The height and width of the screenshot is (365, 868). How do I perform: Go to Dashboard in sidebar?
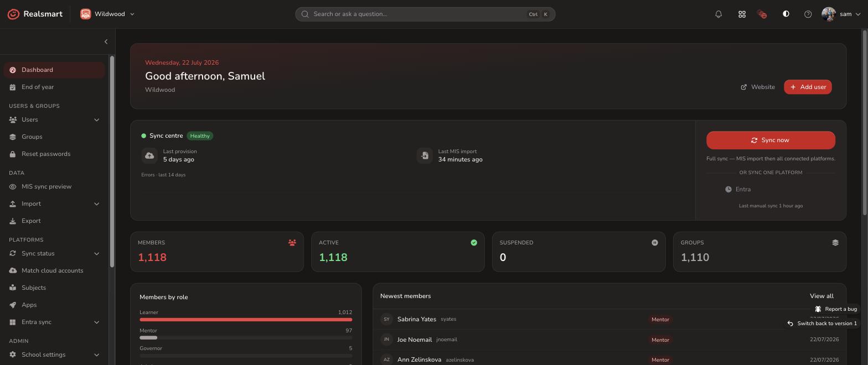point(54,70)
